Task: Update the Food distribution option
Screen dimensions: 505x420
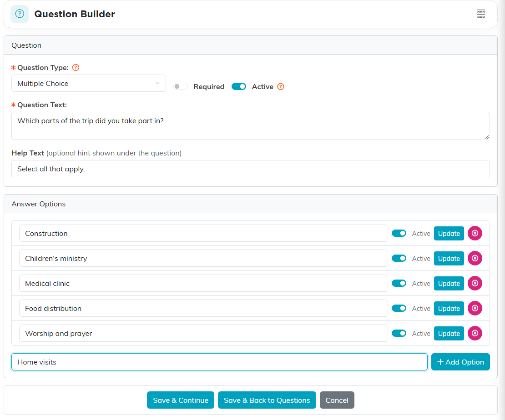Action: click(x=449, y=308)
